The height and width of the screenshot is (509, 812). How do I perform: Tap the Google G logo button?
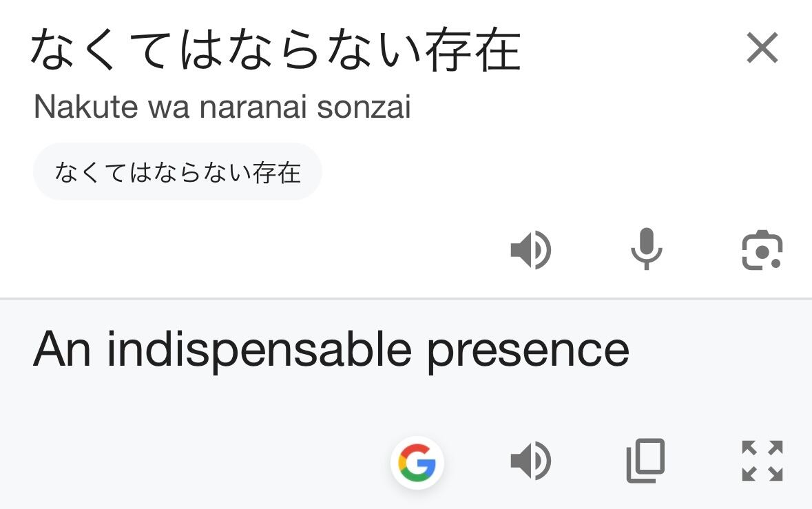pyautogui.click(x=417, y=462)
